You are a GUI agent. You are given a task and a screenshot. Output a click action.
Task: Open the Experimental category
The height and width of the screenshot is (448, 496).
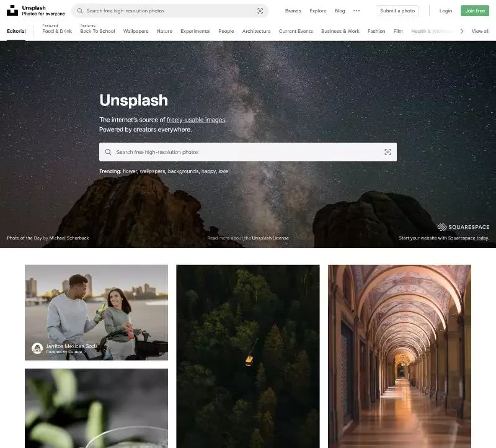click(x=195, y=31)
